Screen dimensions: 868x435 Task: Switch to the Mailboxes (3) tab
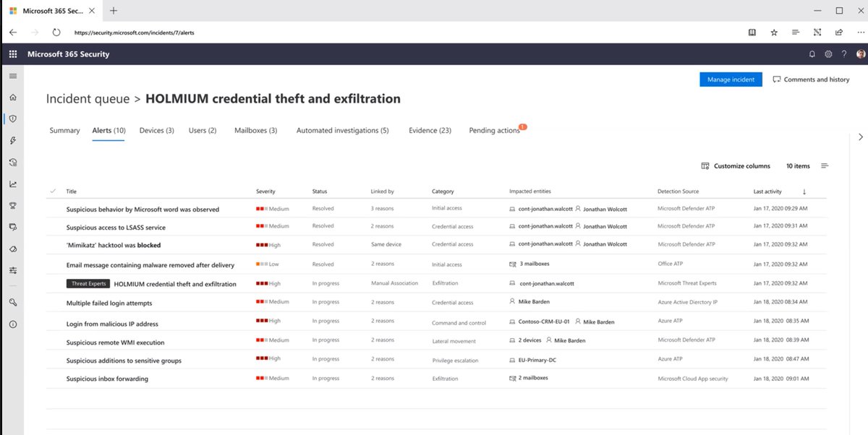pyautogui.click(x=255, y=131)
